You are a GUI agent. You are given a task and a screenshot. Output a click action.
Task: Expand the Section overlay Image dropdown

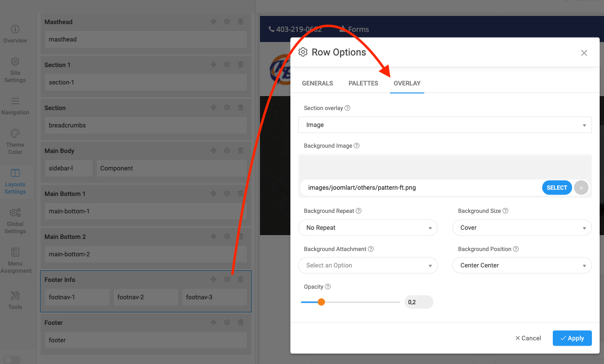pos(445,125)
